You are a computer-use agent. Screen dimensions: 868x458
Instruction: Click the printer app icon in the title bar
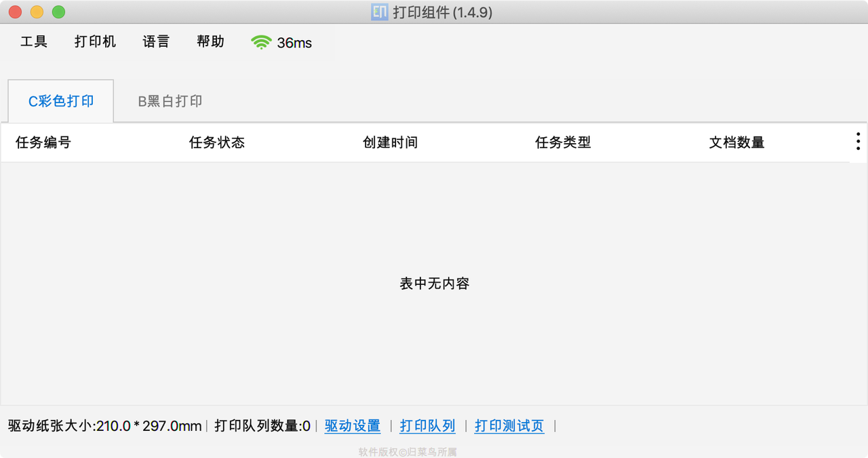tap(378, 12)
